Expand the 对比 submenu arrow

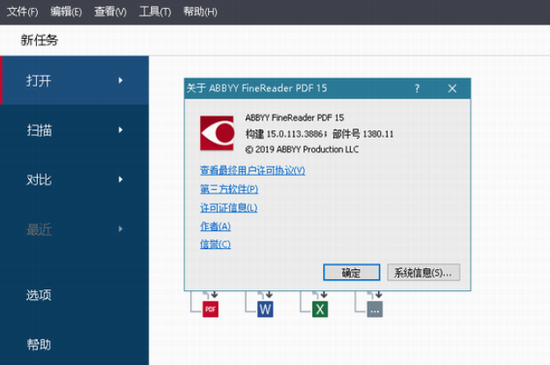(120, 179)
